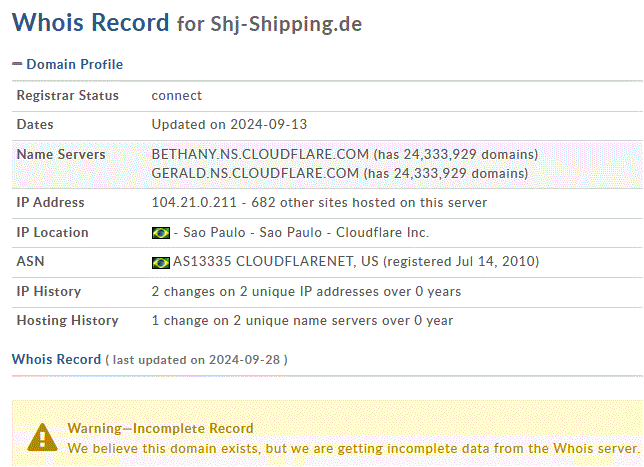Image resolution: width=644 pixels, height=467 pixels.
Task: Open Hosting History change details
Action: (302, 320)
